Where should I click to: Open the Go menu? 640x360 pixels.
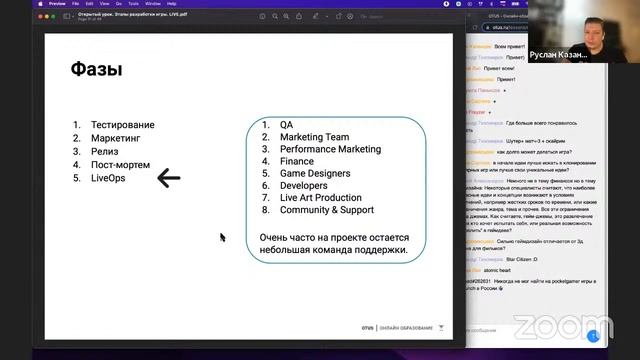[x=119, y=4]
